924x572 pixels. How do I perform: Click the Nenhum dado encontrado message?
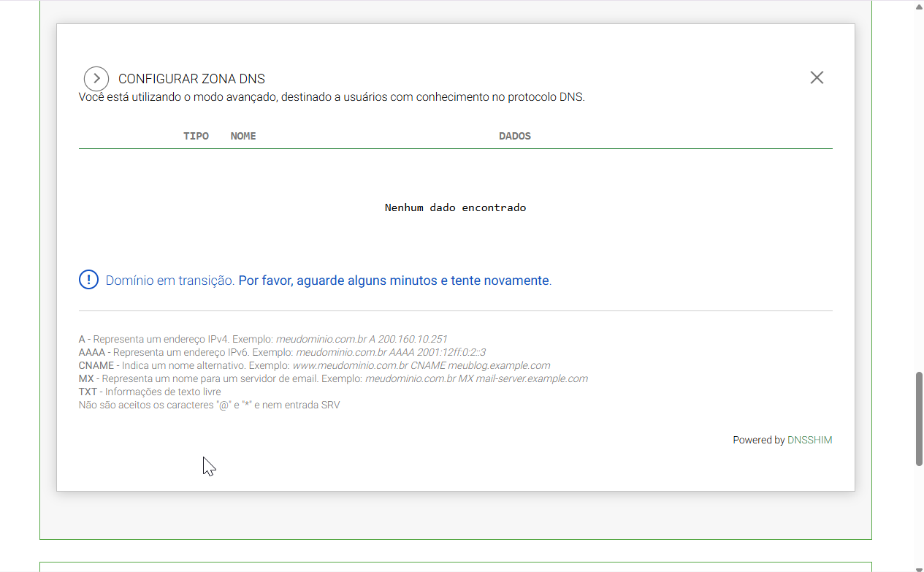455,207
